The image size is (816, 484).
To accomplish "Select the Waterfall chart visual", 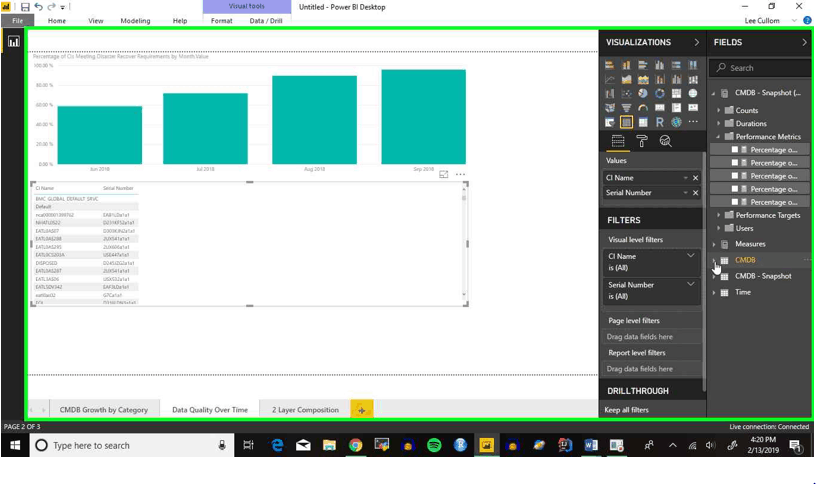I will pos(609,94).
